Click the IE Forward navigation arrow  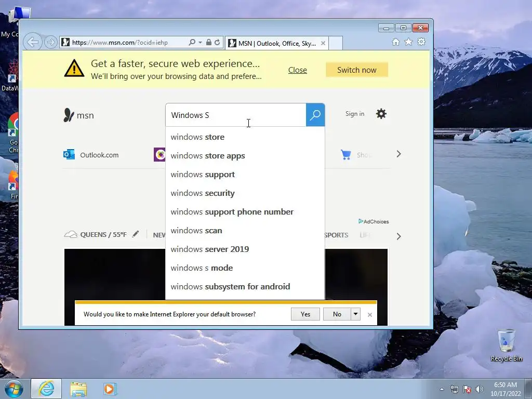[x=51, y=43]
